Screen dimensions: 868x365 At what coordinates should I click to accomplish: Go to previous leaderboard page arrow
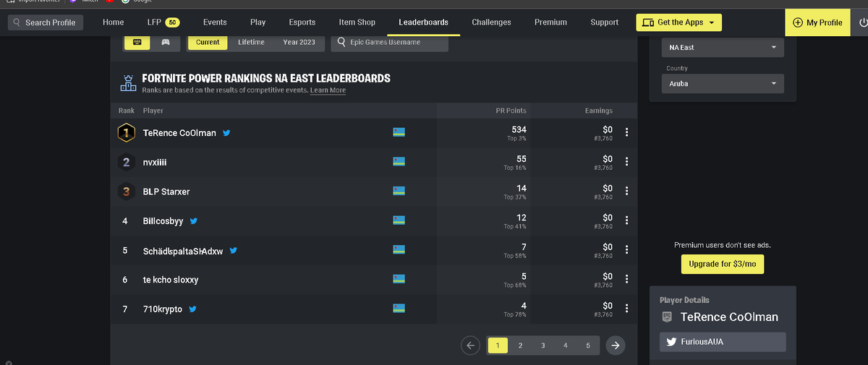point(470,345)
